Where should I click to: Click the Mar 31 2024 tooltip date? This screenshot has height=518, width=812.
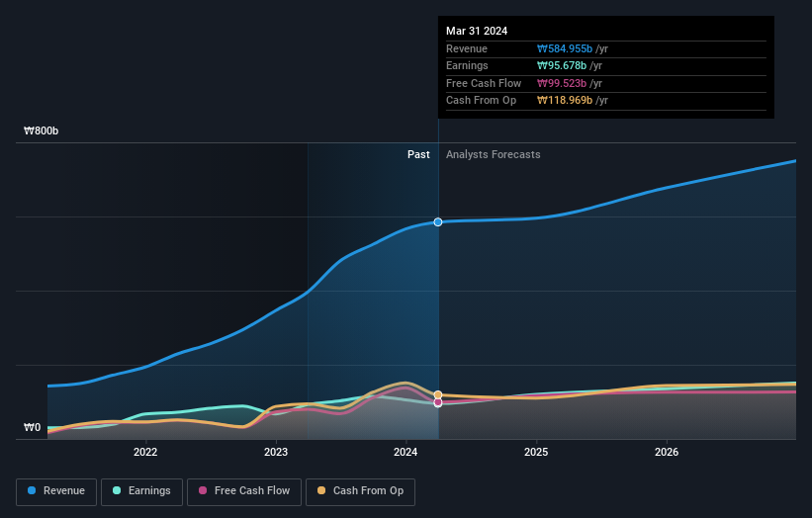[477, 31]
